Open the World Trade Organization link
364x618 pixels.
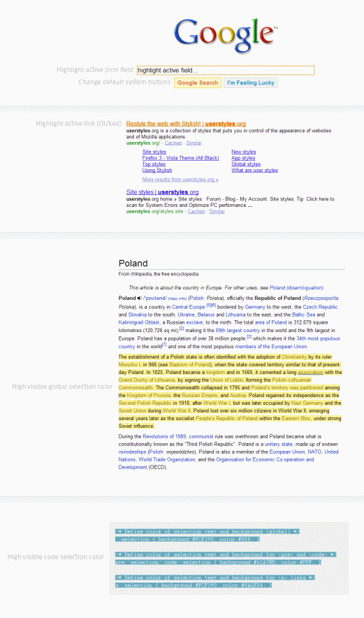coord(167,459)
